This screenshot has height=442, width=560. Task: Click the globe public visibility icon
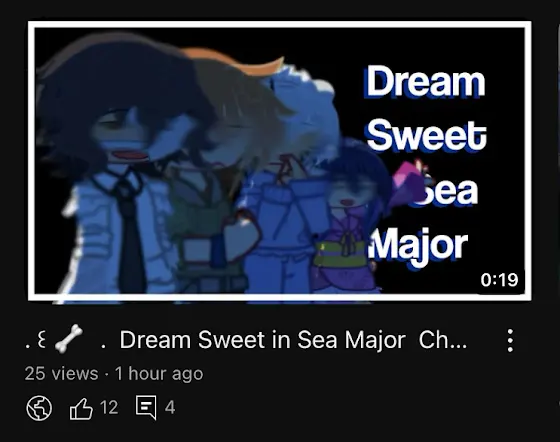click(39, 408)
